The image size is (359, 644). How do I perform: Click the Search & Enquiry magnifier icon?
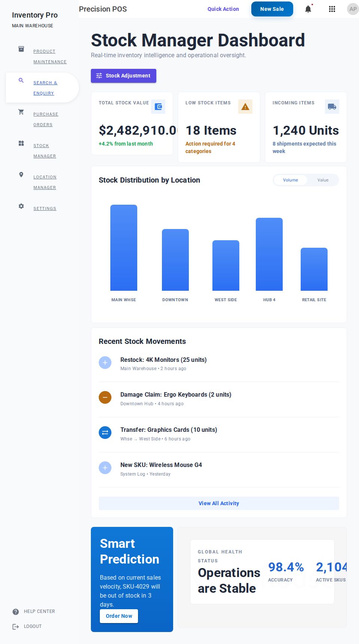pyautogui.click(x=21, y=80)
